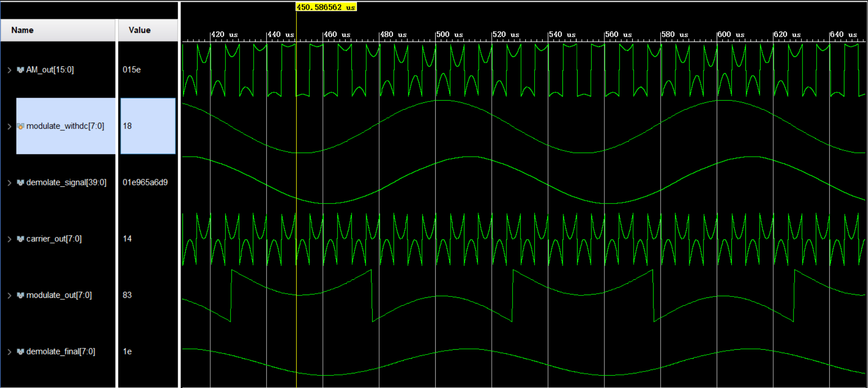Viewport: 868px width, 388px height.
Task: Select the modulate_out[7:0] signal name
Action: pos(59,295)
